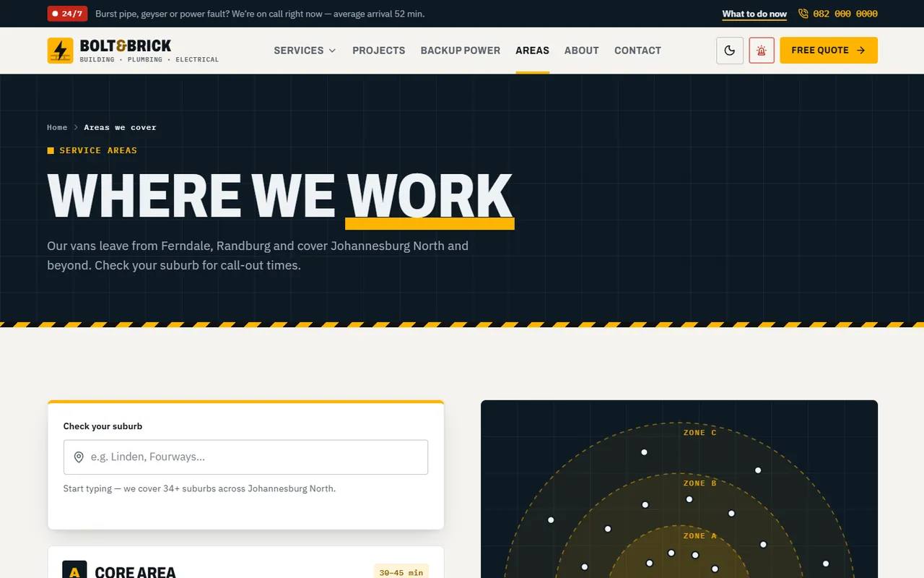Click the Home breadcrumb link
Image resolution: width=924 pixels, height=578 pixels.
coord(57,127)
